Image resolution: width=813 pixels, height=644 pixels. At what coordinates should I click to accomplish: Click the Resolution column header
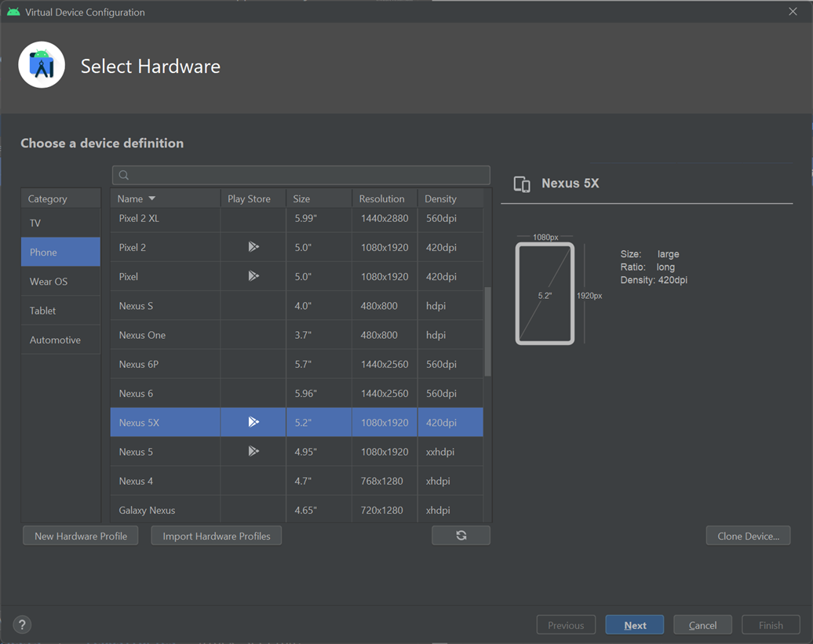click(383, 199)
